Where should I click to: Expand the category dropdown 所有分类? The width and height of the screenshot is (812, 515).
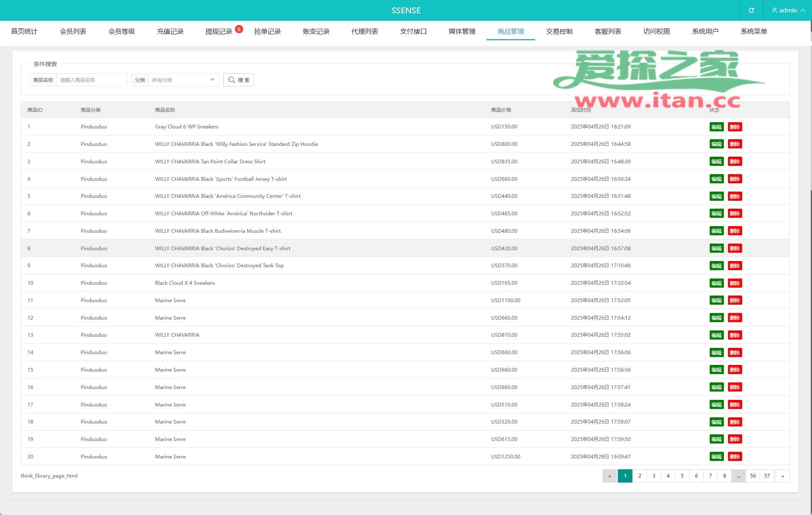pyautogui.click(x=183, y=80)
